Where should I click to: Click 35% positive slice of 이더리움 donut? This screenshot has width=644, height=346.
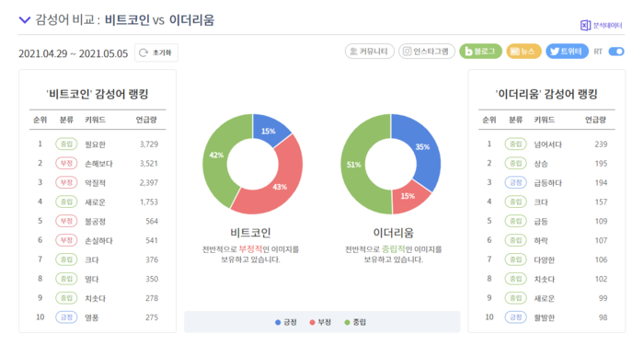[x=423, y=148]
